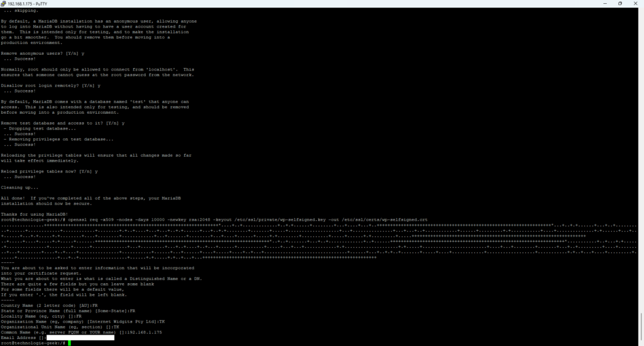Click the green cursor at the prompt
The image size is (644, 346).
[x=69, y=343]
